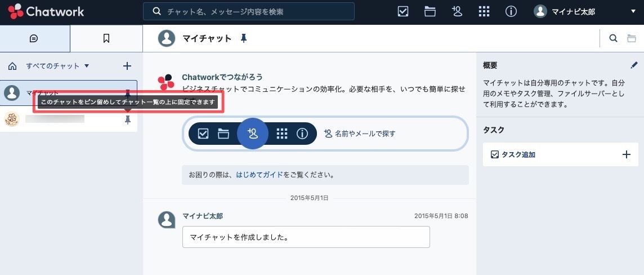Click message timestamp 2015年5月1日 8:08
The height and width of the screenshot is (275, 644).
point(441,216)
